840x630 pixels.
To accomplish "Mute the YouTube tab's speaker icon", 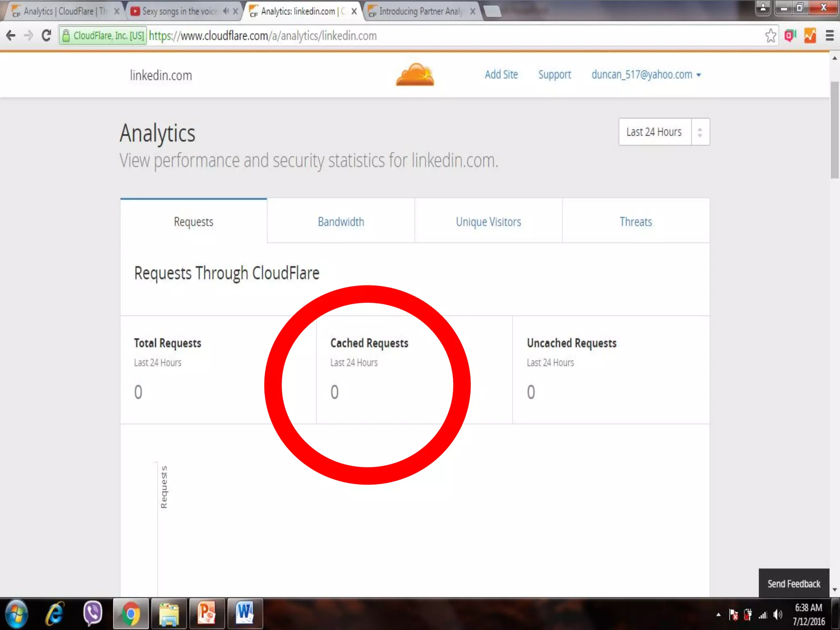I will point(226,11).
